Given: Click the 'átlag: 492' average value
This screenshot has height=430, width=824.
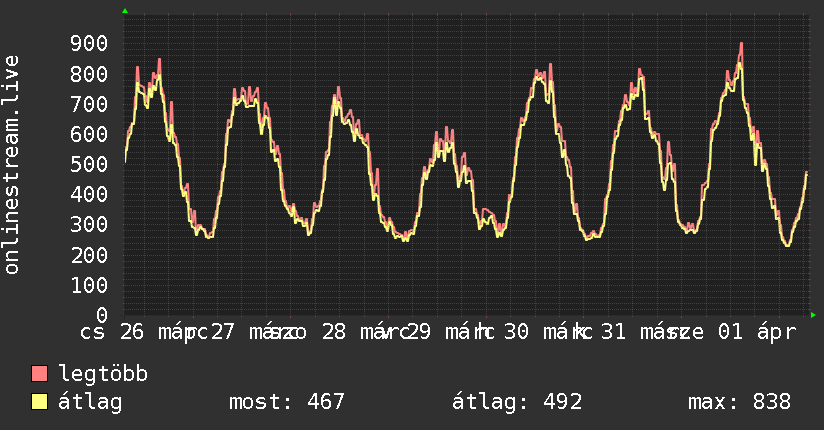Looking at the screenshot, I should pos(517,402).
